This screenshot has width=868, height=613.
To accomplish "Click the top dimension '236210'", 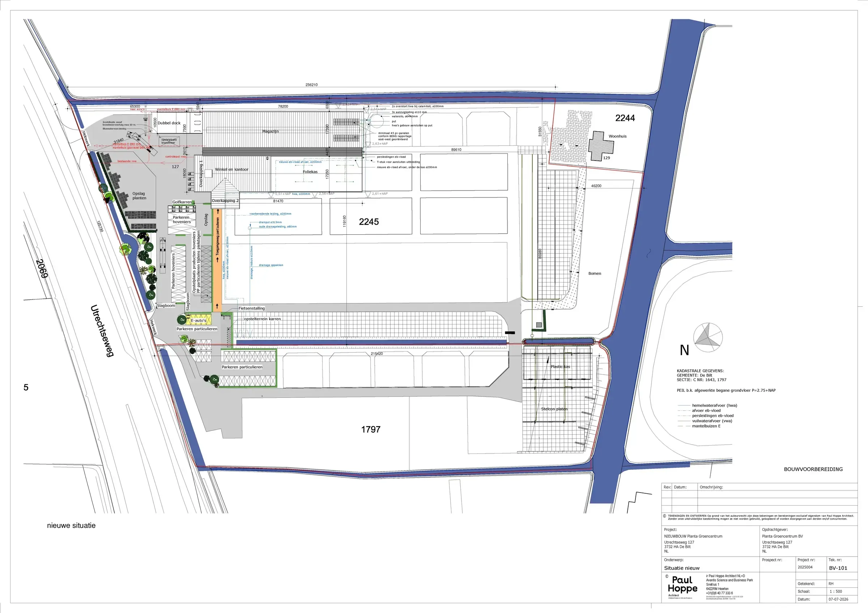I will (311, 85).
